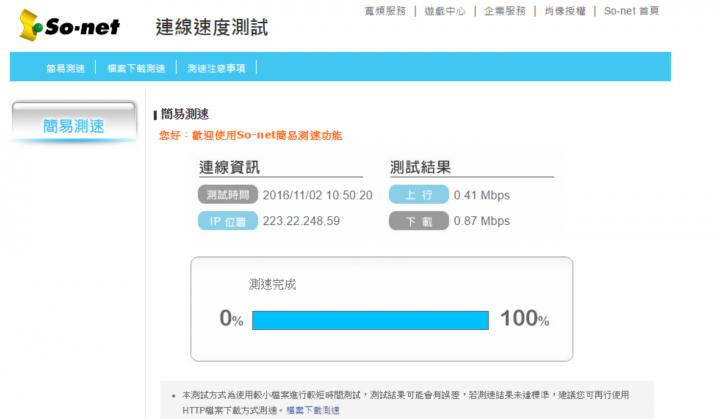Click the IP 位置 label badge
Screen dimensions: 720x419
tap(228, 221)
